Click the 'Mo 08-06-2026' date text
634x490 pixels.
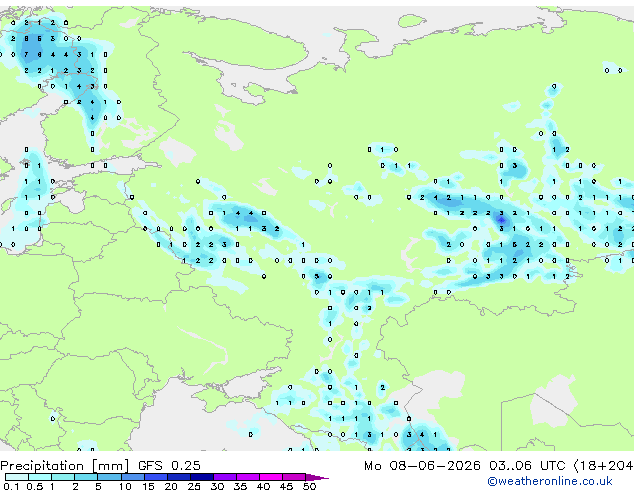(x=422, y=465)
